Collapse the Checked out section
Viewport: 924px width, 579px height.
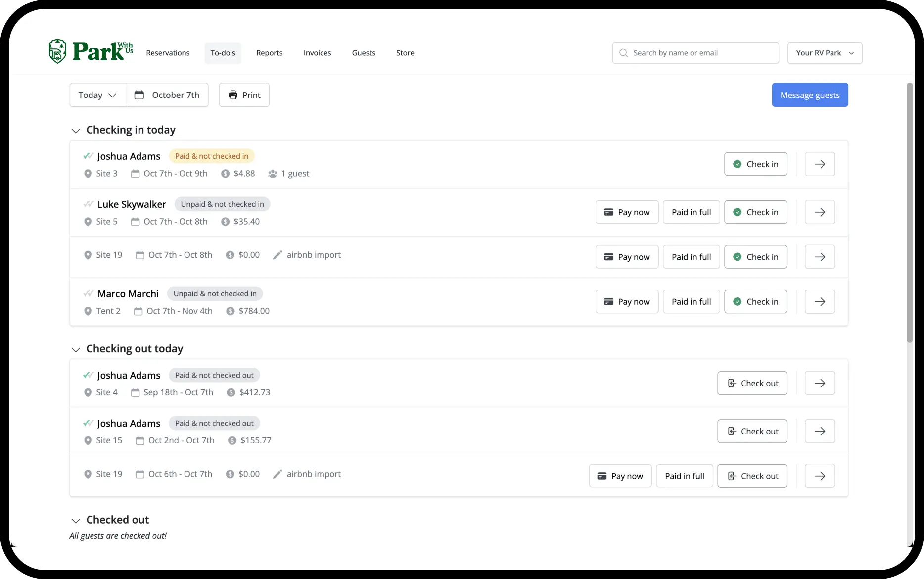coord(76,521)
